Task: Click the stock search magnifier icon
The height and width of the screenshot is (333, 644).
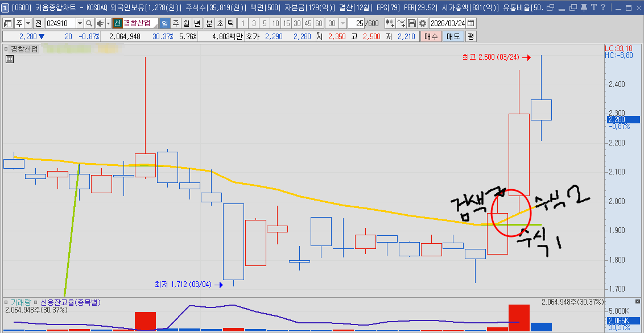Action: point(89,23)
